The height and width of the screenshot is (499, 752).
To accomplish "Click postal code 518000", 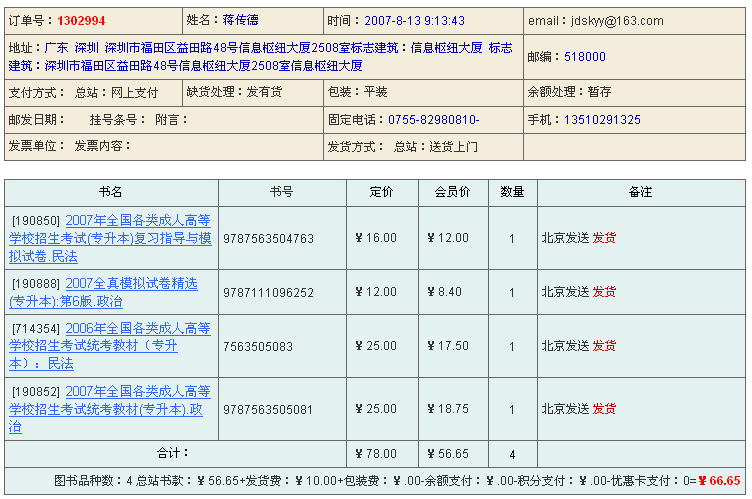I will point(585,57).
